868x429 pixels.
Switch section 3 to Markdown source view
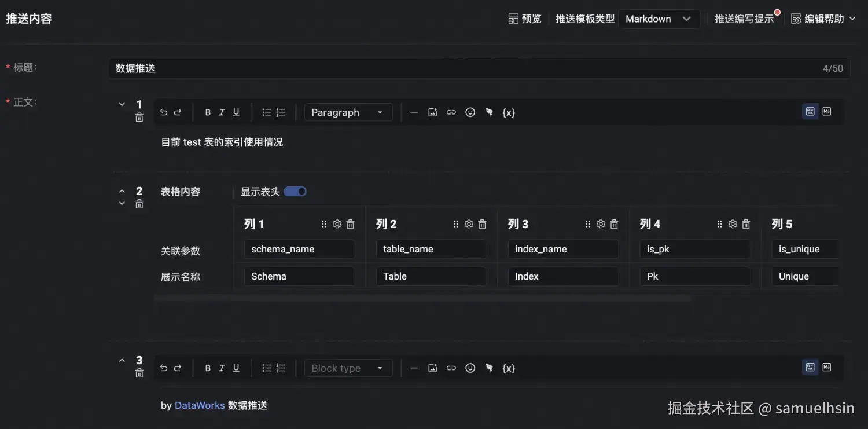coord(827,367)
